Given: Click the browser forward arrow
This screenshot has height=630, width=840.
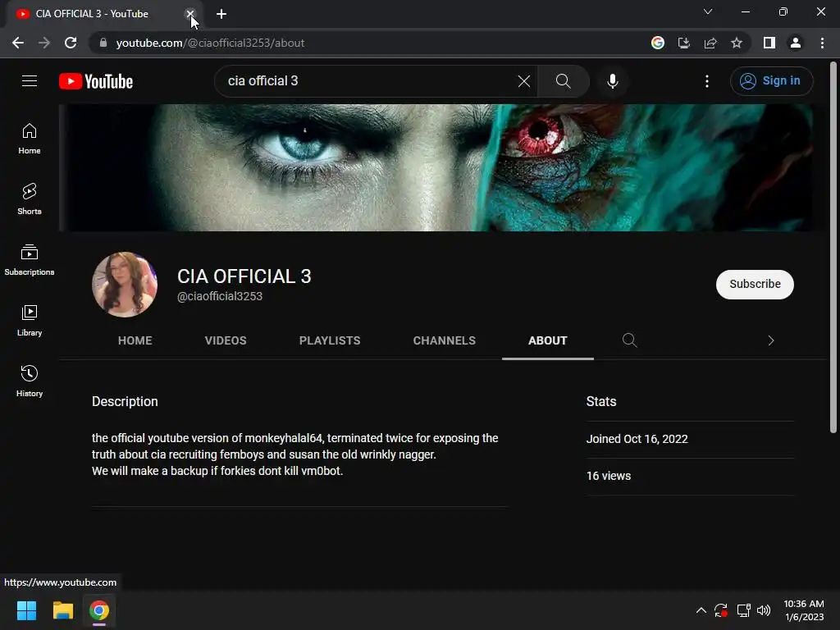Looking at the screenshot, I should pyautogui.click(x=44, y=43).
